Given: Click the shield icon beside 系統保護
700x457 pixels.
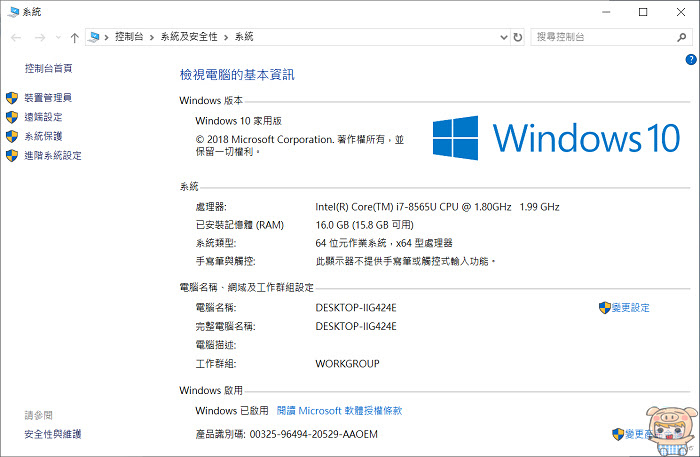Looking at the screenshot, I should (12, 136).
